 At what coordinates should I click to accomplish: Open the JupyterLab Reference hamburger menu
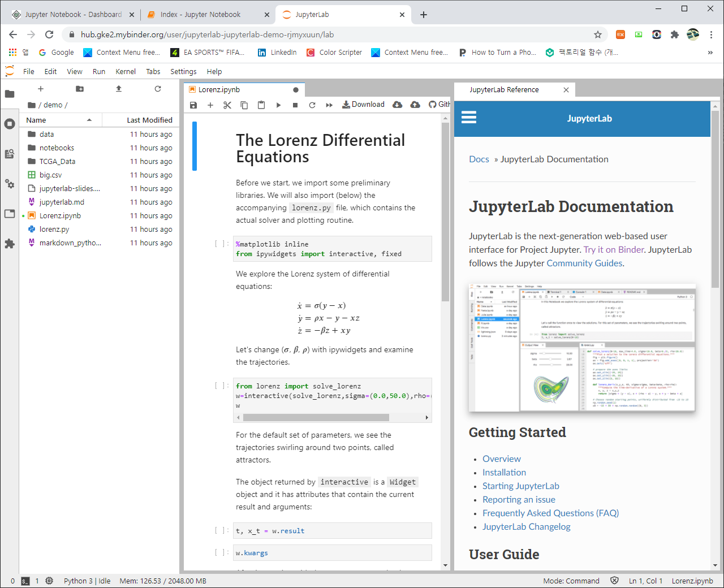click(469, 118)
